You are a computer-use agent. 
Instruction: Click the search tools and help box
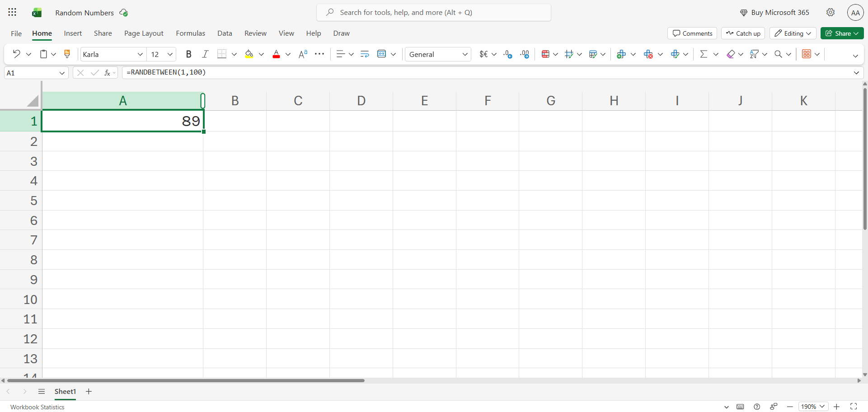pos(434,13)
